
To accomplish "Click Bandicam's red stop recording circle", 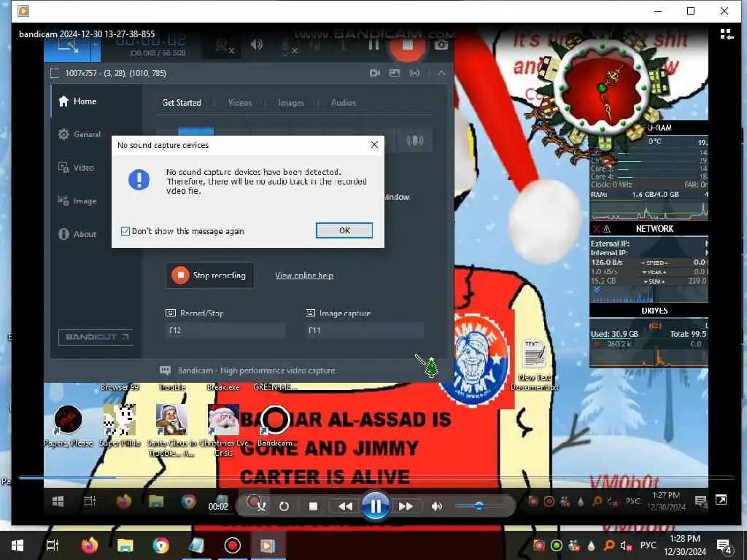I will (407, 46).
